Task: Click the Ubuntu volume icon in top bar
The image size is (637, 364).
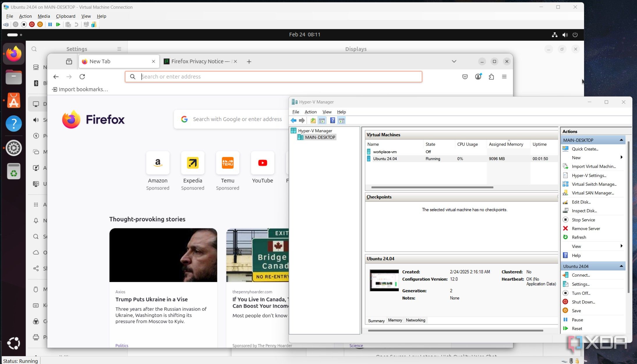Action: (565, 35)
